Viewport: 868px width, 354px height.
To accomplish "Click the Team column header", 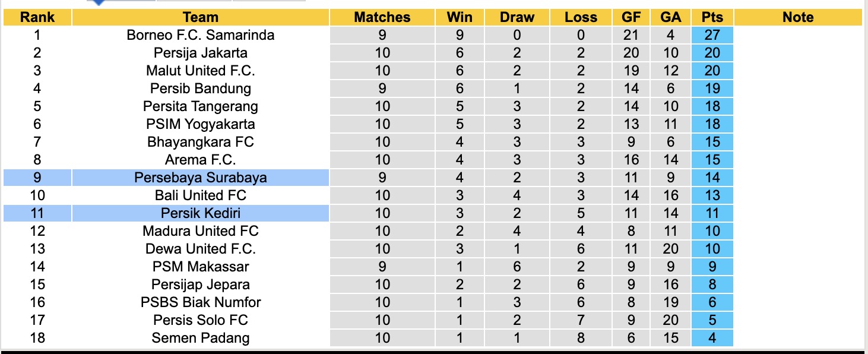I will point(201,17).
